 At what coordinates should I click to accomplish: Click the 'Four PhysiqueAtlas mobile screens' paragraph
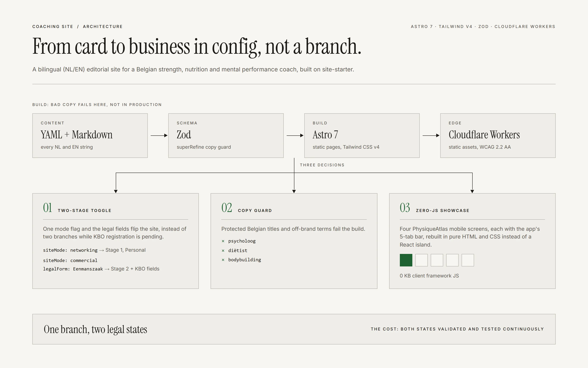click(470, 237)
